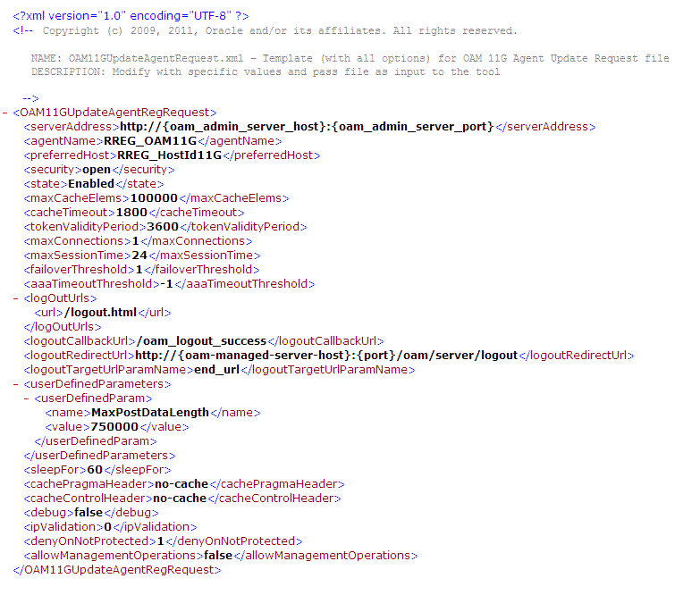The height and width of the screenshot is (595, 700).
Task: Collapse the OAM11GUpdateAgentRegRequest root node
Action: click(4, 113)
